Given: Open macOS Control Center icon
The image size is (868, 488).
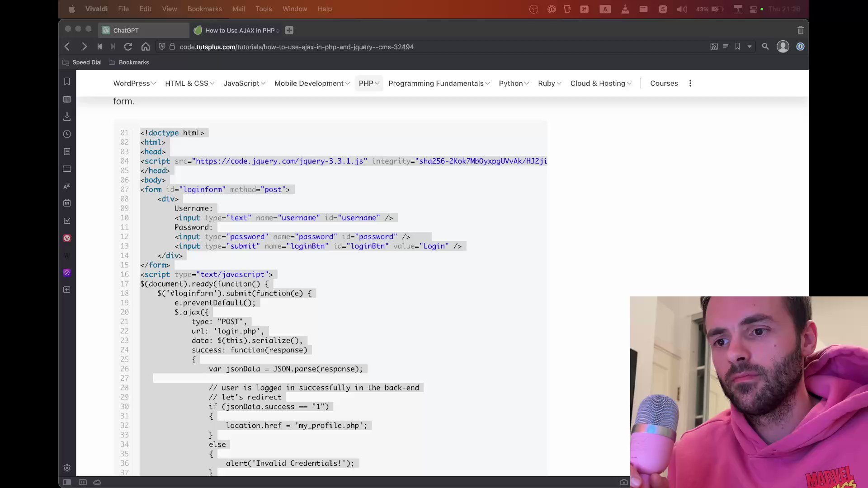Looking at the screenshot, I should coord(753,9).
